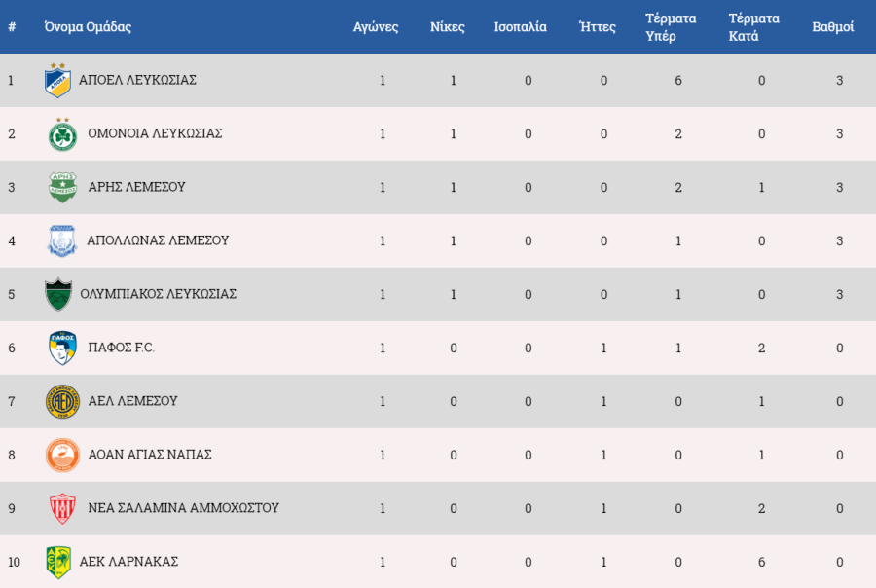Click ΟΜΟΝΟΙΑ's goals-for value 2

click(678, 134)
